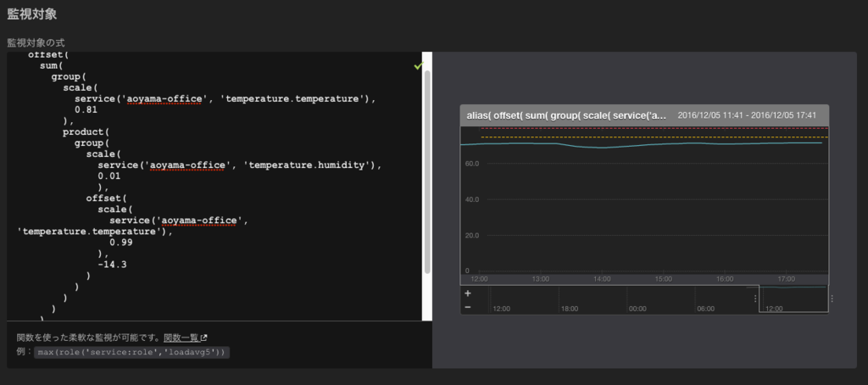Click the 監視対象 section heading
Screen dimensions: 868x385
31,14
